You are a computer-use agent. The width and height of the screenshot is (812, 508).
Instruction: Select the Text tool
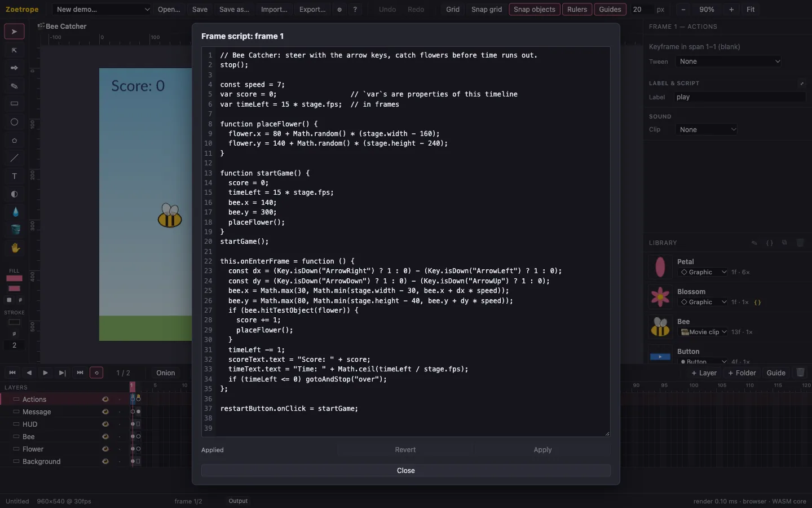pos(15,176)
